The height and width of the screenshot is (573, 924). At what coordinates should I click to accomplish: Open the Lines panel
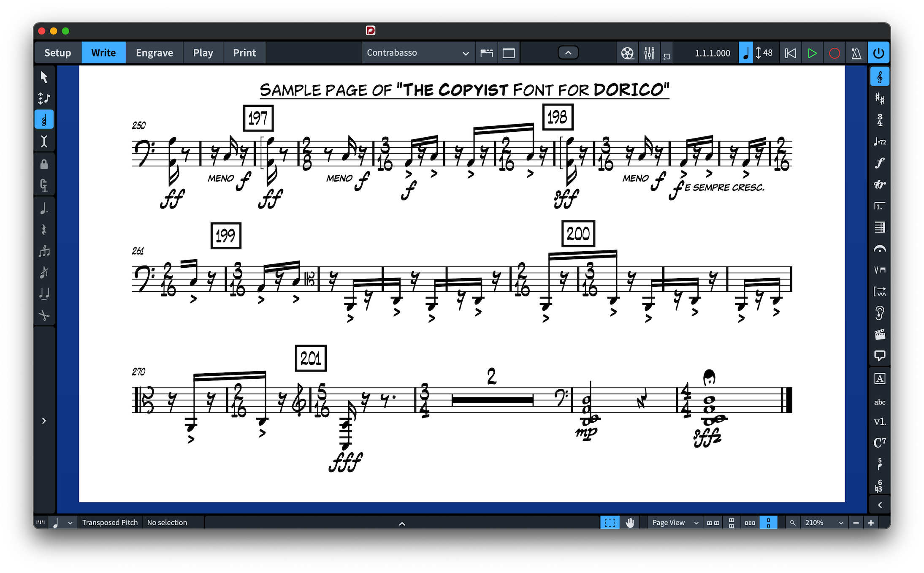coord(880,291)
